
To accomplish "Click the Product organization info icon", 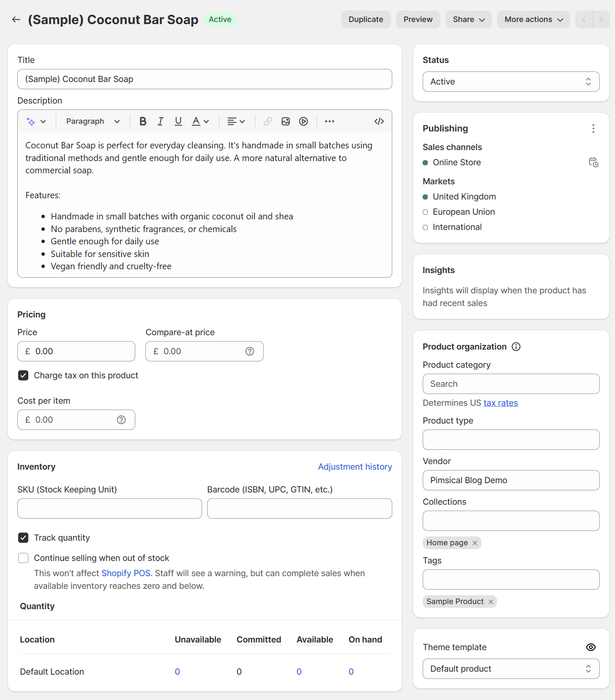I will click(x=516, y=347).
